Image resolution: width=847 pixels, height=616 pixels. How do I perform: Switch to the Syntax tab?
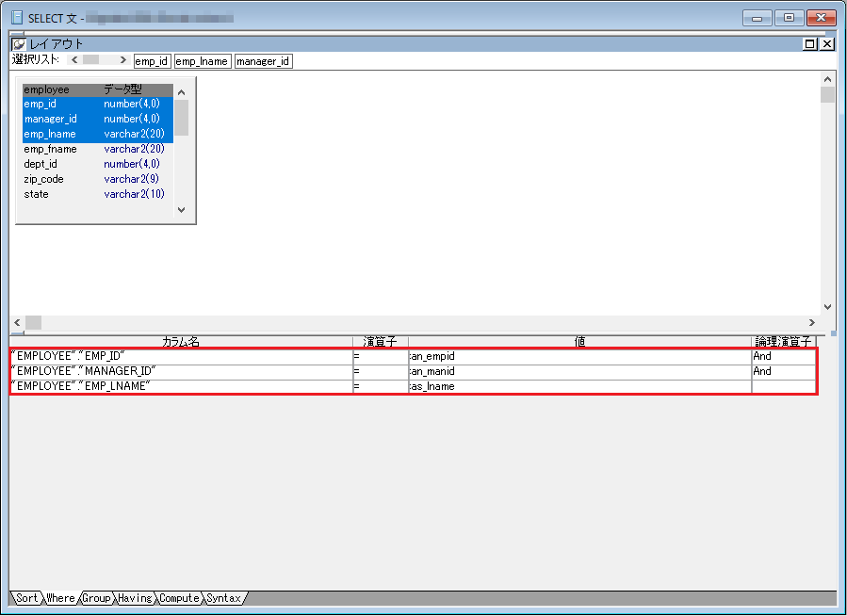223,598
